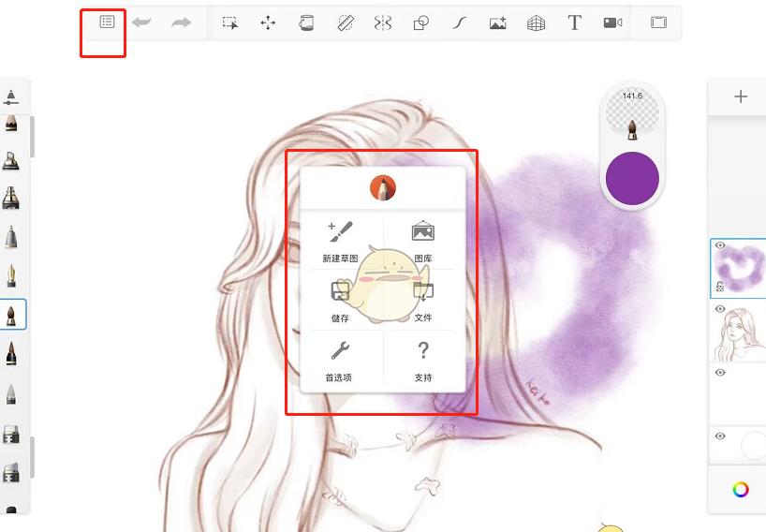Select the fountain pen nib brush
Viewport: 766px width, 532px height.
(10, 276)
